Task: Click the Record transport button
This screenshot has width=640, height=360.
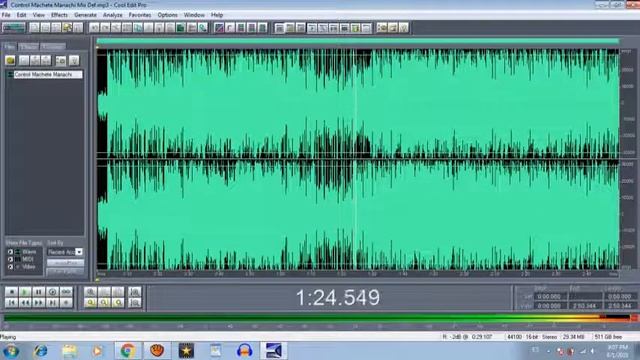Action: coord(66,303)
